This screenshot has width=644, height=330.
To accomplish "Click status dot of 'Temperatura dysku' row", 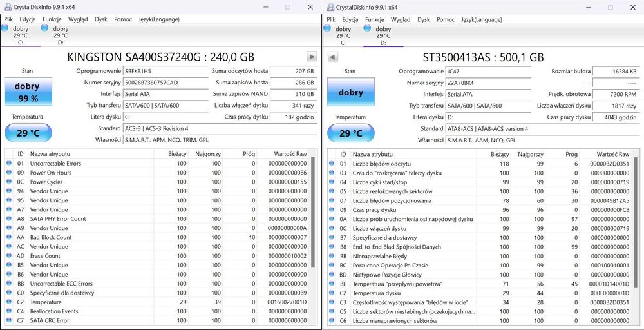I will 332,293.
